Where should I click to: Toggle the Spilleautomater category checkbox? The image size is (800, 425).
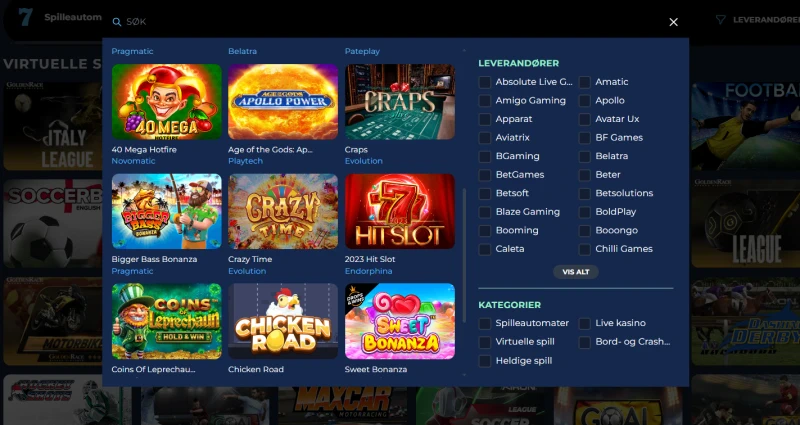click(x=485, y=324)
